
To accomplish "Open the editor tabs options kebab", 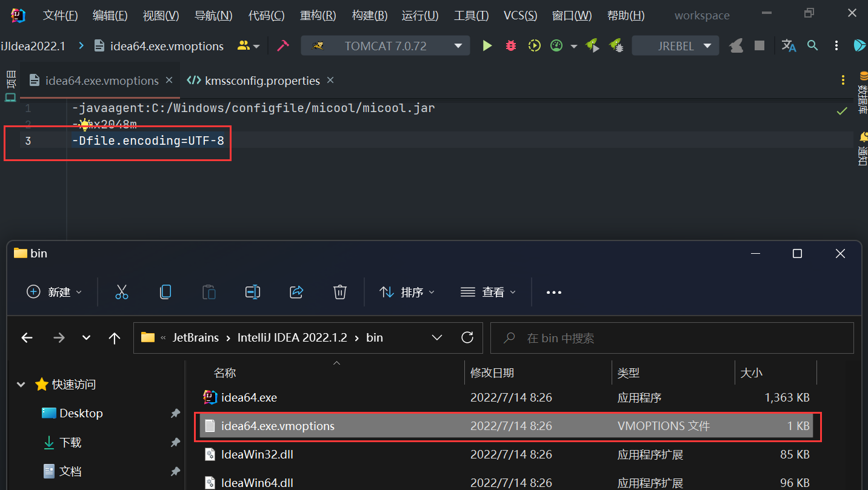I will [x=843, y=81].
